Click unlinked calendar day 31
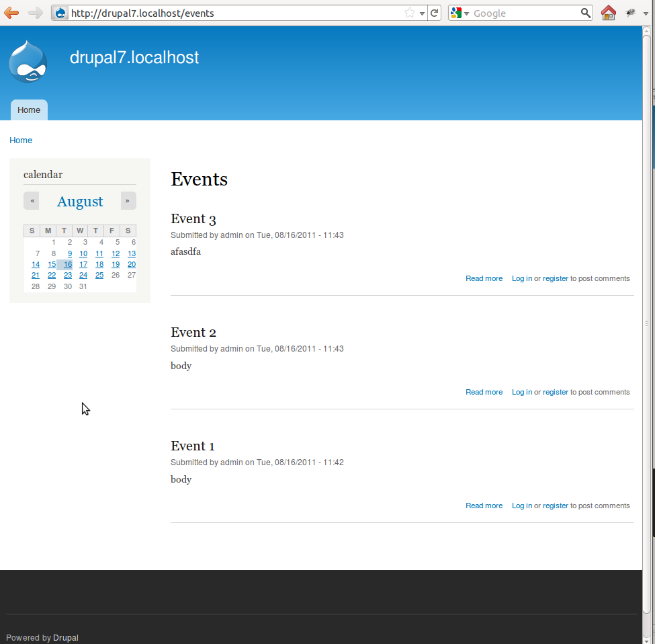This screenshot has height=644, width=655. pyautogui.click(x=83, y=286)
